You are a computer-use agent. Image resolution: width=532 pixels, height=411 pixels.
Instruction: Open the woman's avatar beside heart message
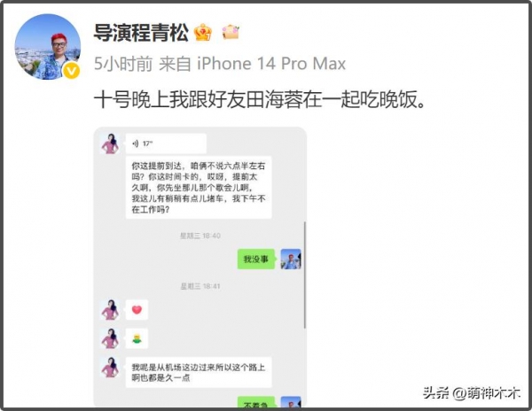(110, 310)
